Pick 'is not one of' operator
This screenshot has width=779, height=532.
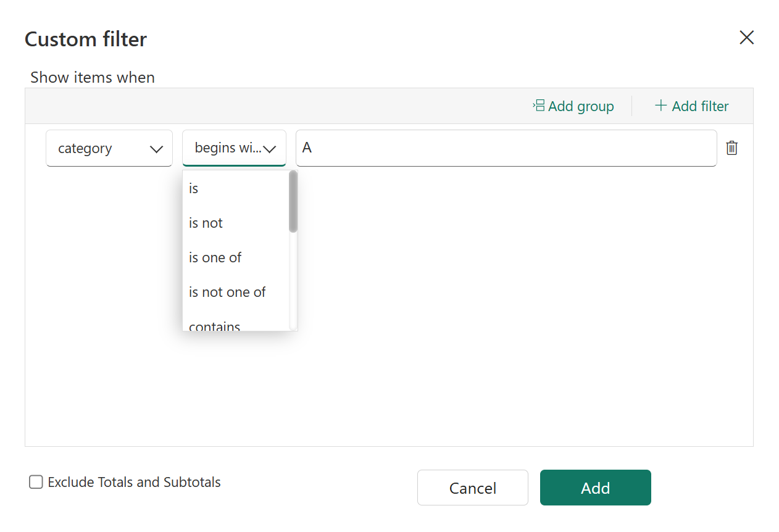227,293
